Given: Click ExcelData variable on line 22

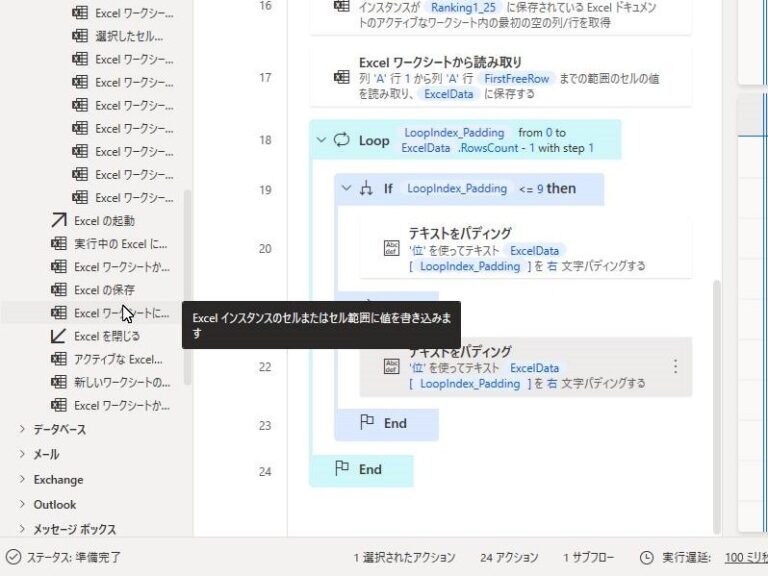Looking at the screenshot, I should (x=534, y=368).
